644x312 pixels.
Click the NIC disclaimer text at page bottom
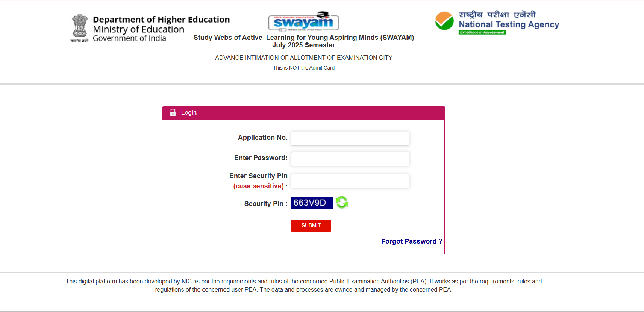click(x=303, y=285)
